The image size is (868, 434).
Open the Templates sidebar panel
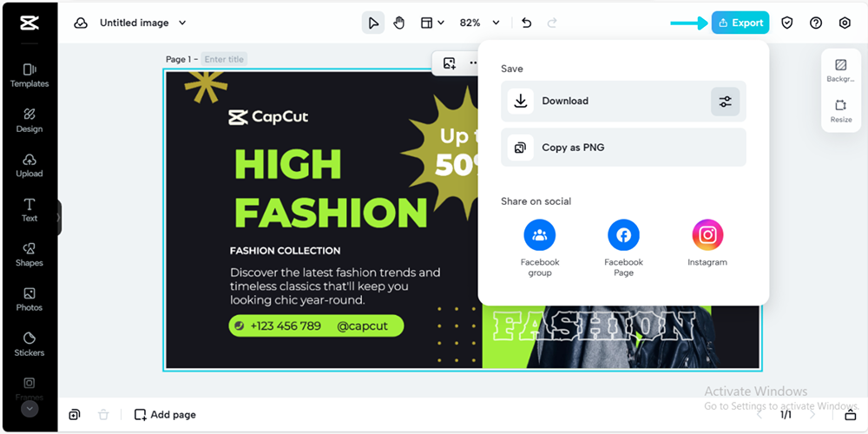coord(30,76)
